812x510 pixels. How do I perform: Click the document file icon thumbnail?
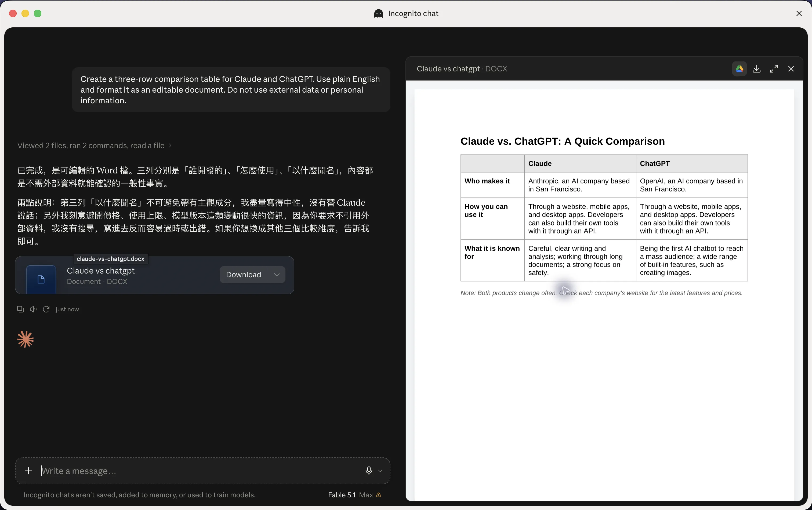click(41, 279)
